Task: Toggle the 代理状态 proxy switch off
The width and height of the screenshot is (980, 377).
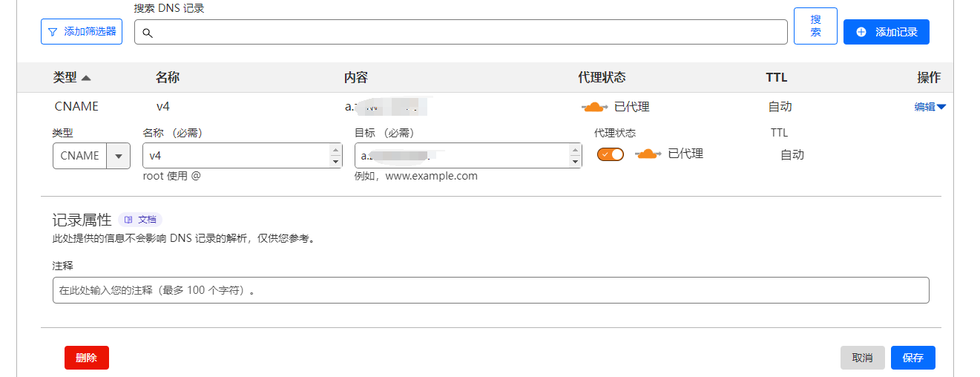Action: (611, 154)
